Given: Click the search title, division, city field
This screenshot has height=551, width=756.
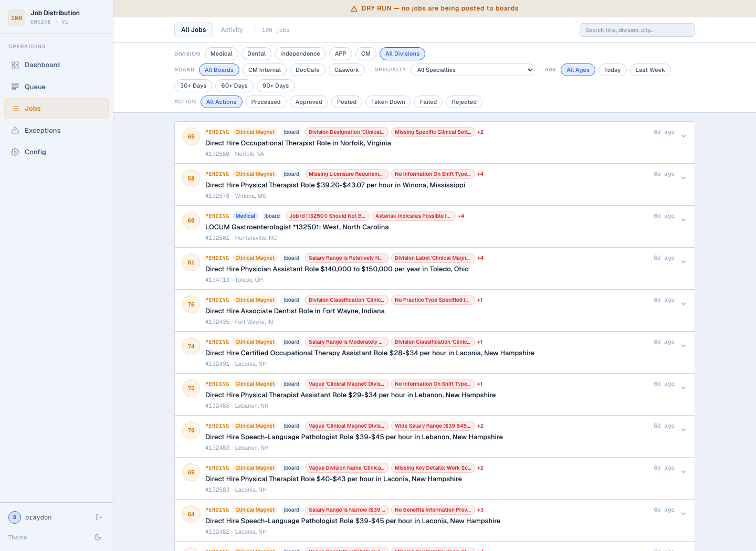Looking at the screenshot, I should pyautogui.click(x=637, y=30).
